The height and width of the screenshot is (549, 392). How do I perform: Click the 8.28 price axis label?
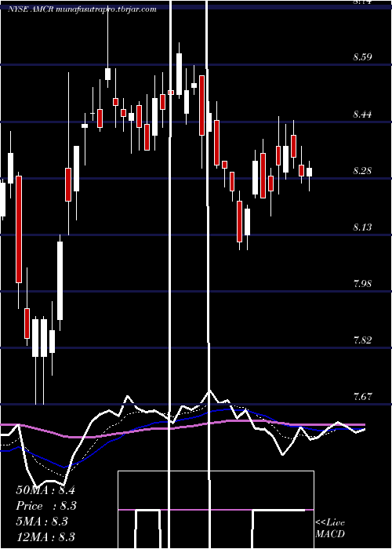click(x=362, y=170)
